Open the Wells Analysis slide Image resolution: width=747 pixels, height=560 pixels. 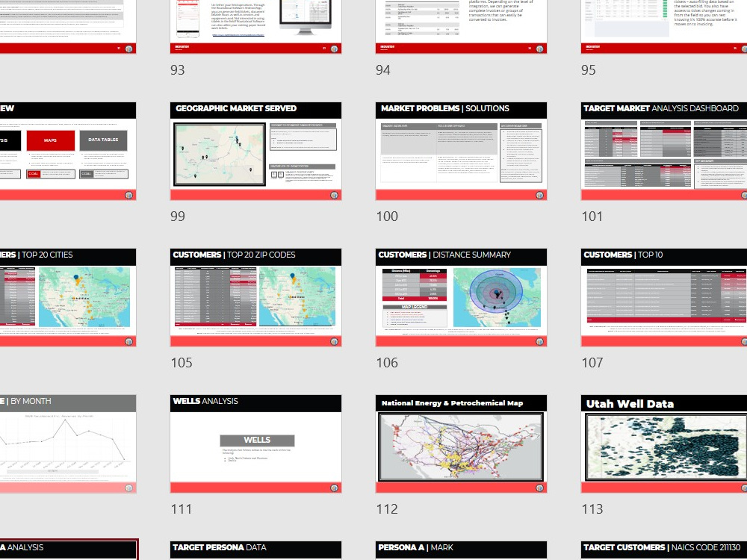[255, 444]
